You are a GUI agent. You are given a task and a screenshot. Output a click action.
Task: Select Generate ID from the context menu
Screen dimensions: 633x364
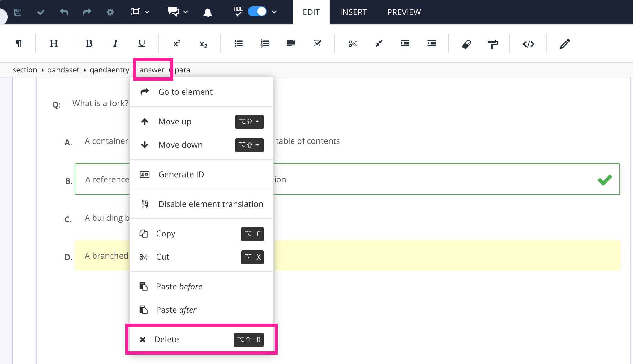(181, 174)
